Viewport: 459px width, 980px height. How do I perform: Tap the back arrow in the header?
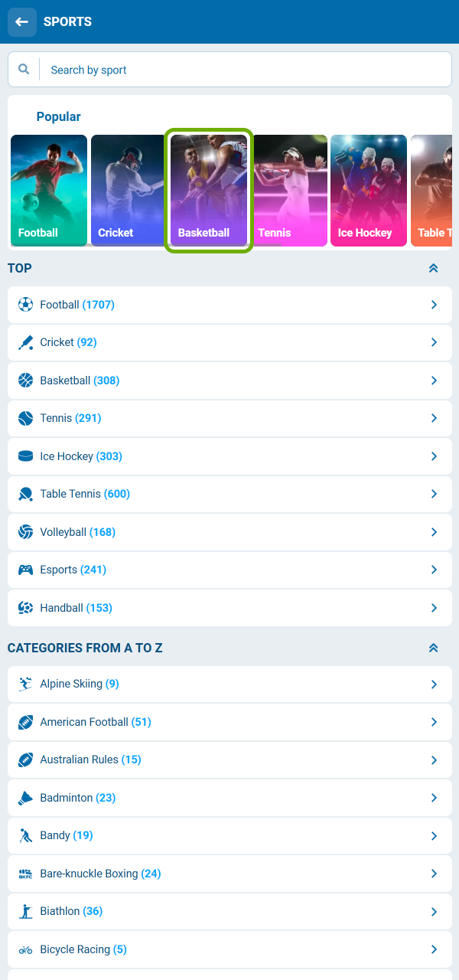21,21
